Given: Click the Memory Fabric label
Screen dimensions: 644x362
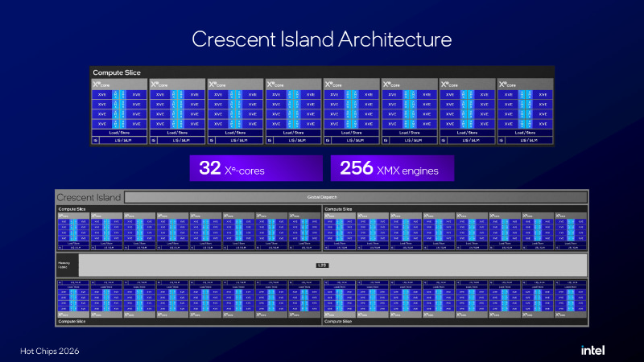Looking at the screenshot, I should [64, 265].
